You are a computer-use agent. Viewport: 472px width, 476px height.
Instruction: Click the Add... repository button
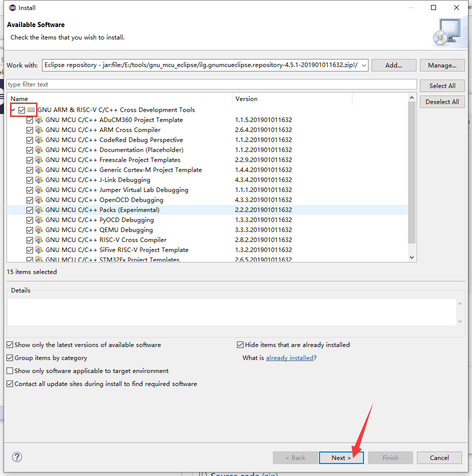click(x=393, y=65)
